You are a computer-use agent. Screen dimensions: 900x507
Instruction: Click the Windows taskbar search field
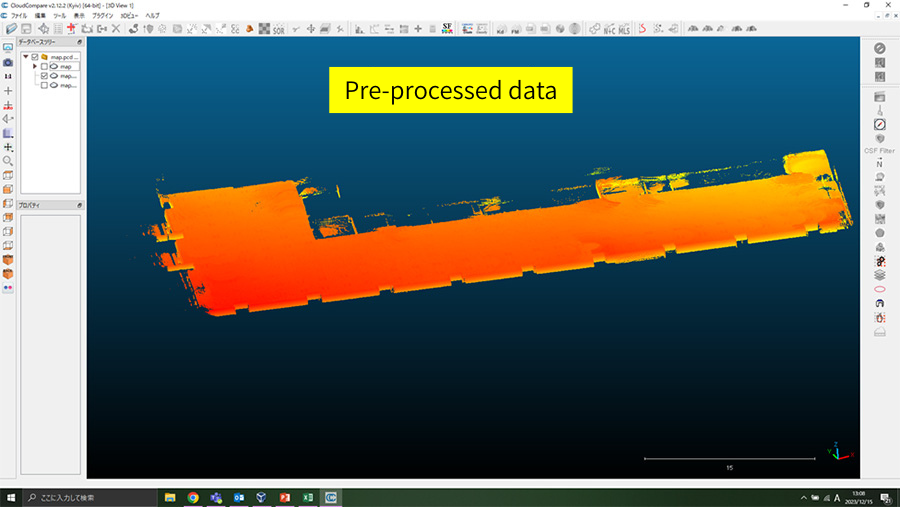pyautogui.click(x=90, y=497)
